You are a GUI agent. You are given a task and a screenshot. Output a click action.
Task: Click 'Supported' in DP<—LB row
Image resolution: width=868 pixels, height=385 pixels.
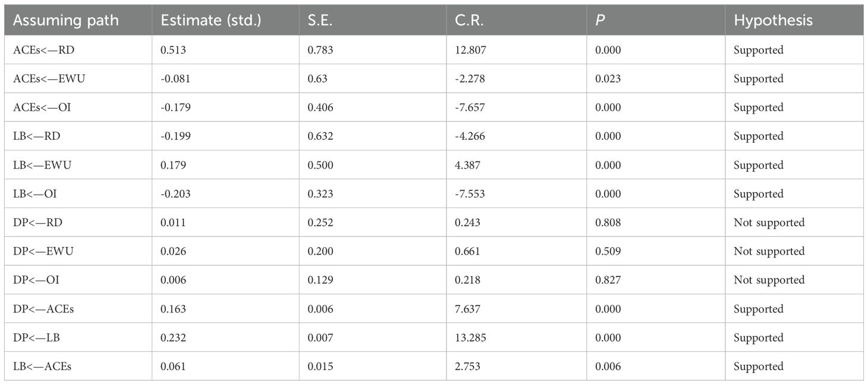[x=758, y=337]
